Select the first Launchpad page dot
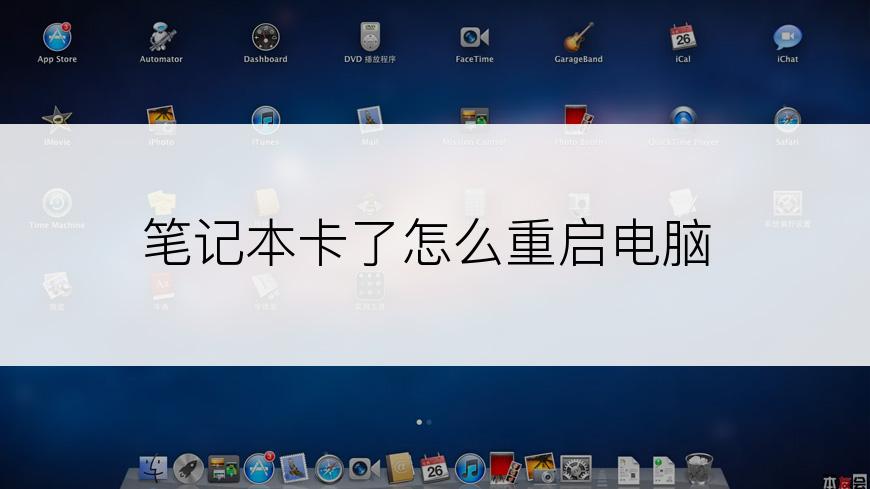Image resolution: width=870 pixels, height=489 pixels. coord(419,422)
